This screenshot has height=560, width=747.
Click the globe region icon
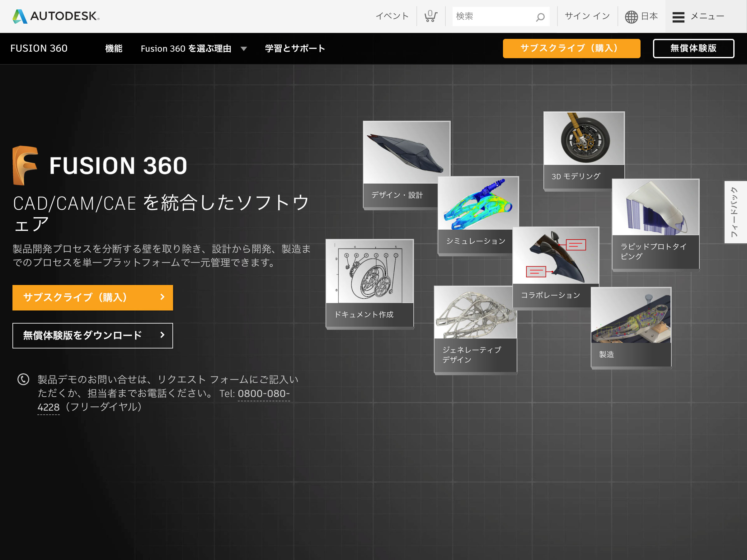(x=631, y=16)
